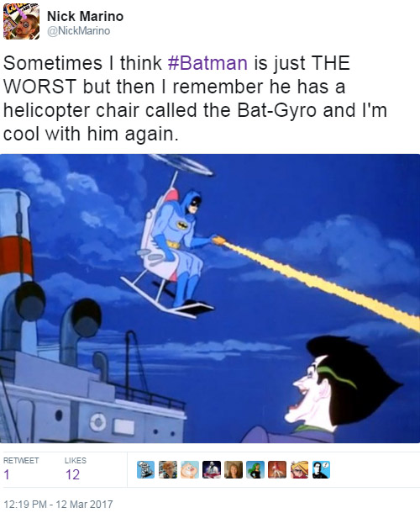Click the LIKES label
Image resolution: width=420 pixels, height=513 pixels.
[76, 460]
